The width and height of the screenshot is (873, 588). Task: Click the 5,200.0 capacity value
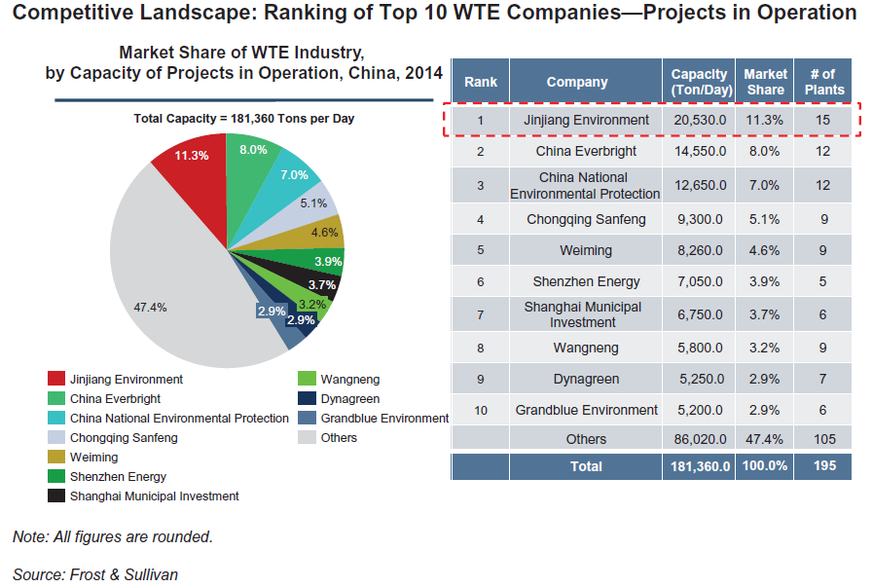coord(700,410)
